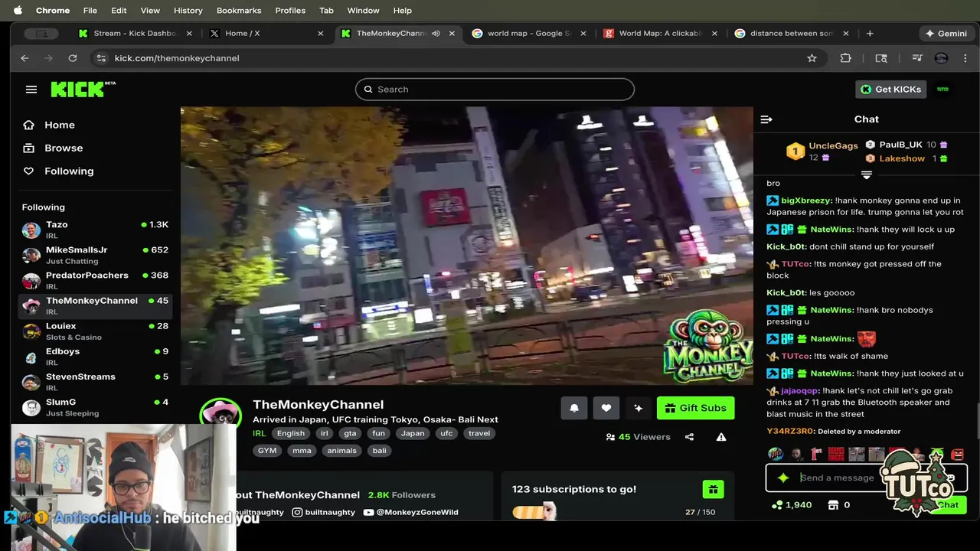Screen dimensions: 980x551
Task: View site information in address bar
Action: 100,58
